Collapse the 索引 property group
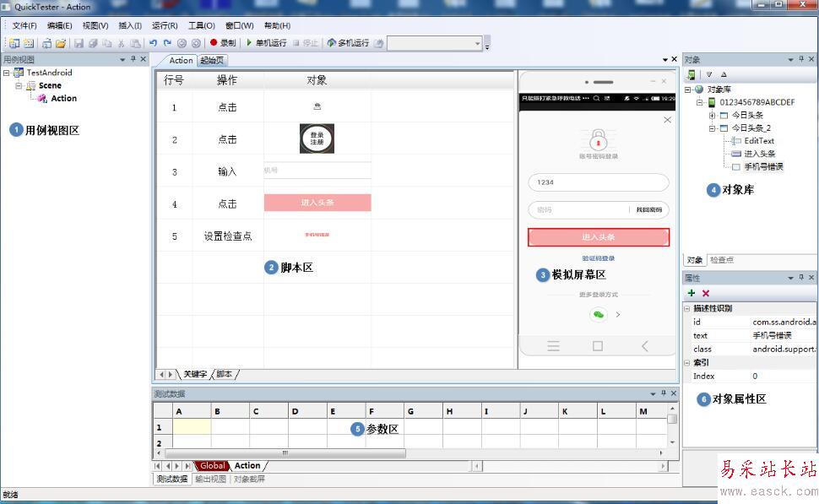 tap(687, 362)
